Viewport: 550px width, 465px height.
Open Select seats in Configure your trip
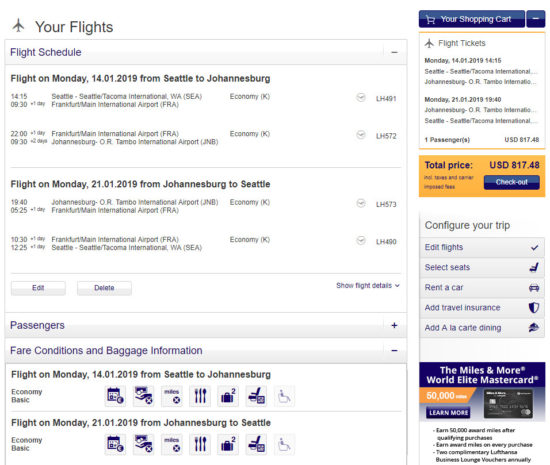(482, 267)
